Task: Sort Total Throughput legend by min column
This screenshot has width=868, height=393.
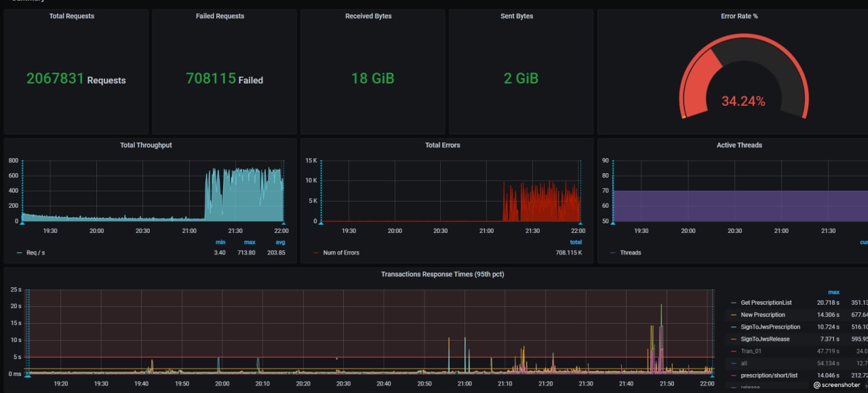Action: coord(220,242)
